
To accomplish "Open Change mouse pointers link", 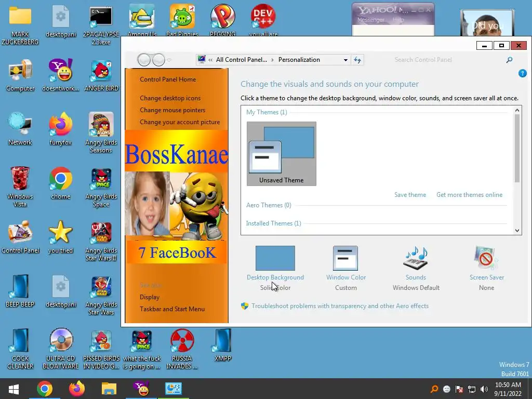I will [172, 110].
